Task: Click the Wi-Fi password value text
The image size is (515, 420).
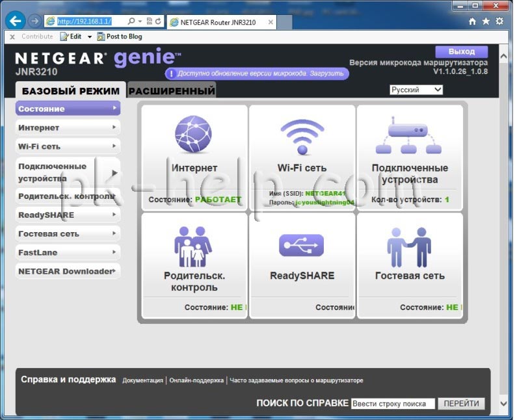Action: pyautogui.click(x=324, y=203)
